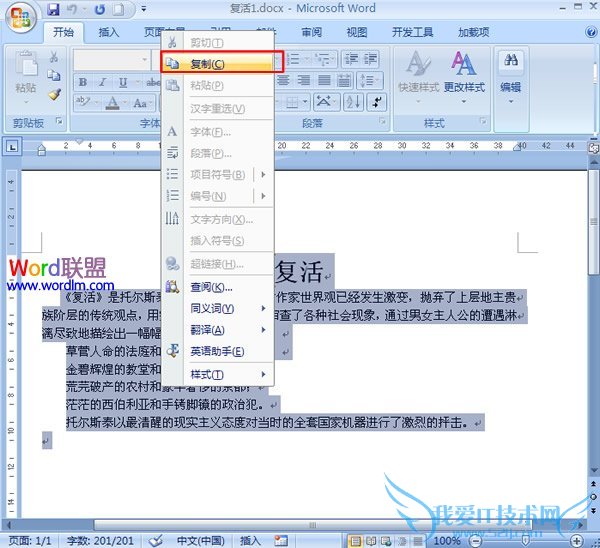600x548 pixels.
Task: Click the macro recording icon in status bar
Action: 281,540
